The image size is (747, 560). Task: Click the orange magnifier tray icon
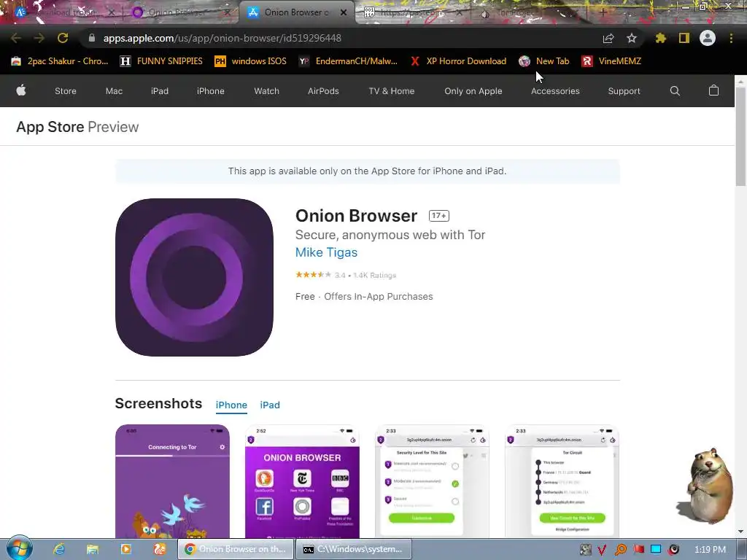621,550
